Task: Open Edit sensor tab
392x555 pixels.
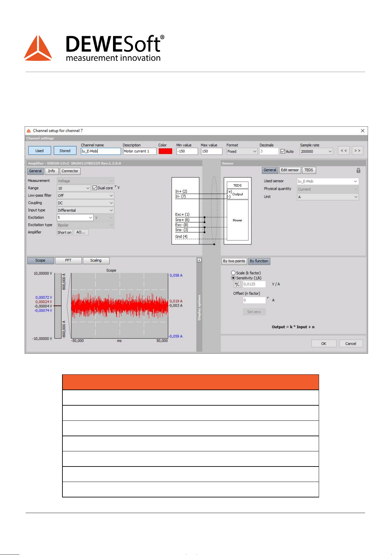Action: (x=290, y=170)
